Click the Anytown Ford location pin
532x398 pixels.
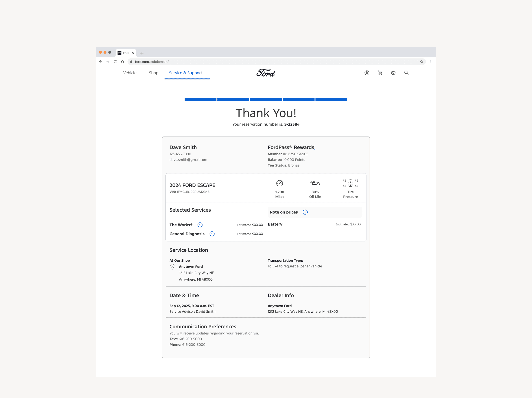(x=172, y=267)
